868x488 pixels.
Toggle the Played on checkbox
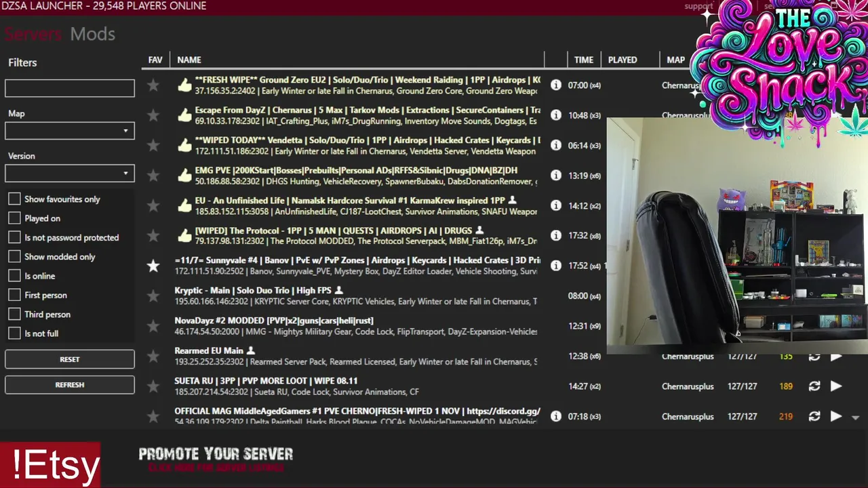pyautogui.click(x=14, y=218)
